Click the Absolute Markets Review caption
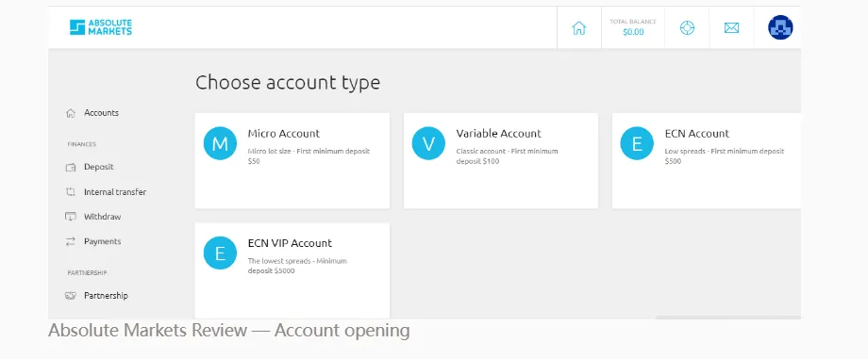This screenshot has width=868, height=359. pos(229,330)
